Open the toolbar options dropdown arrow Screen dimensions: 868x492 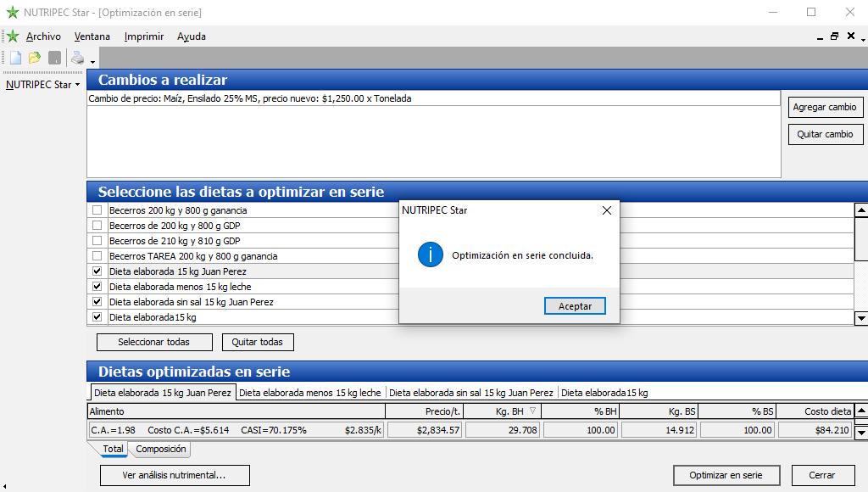tap(92, 62)
